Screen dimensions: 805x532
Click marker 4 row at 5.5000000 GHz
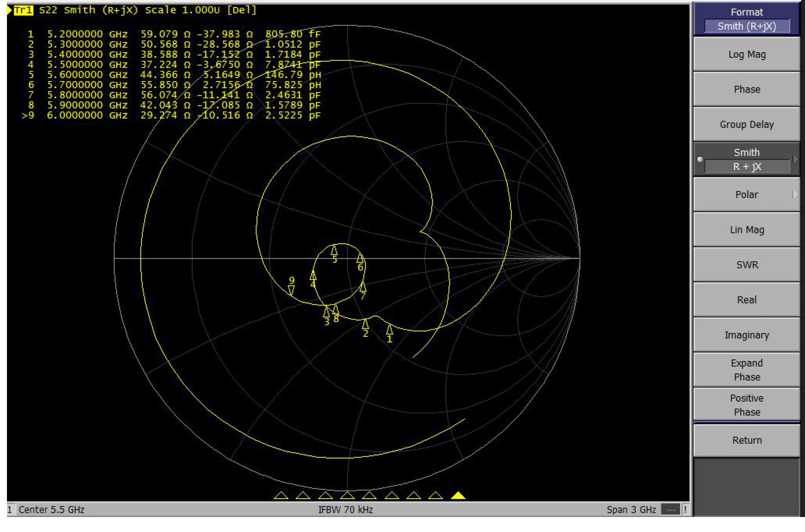click(x=174, y=64)
